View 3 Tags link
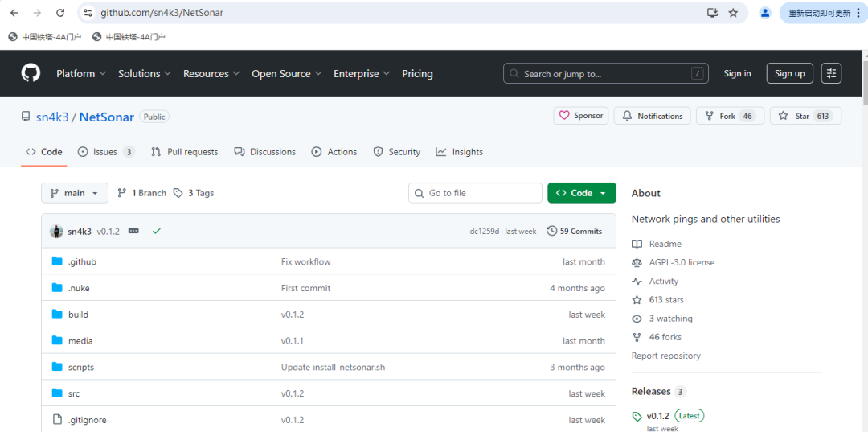This screenshot has height=432, width=868. pos(193,193)
